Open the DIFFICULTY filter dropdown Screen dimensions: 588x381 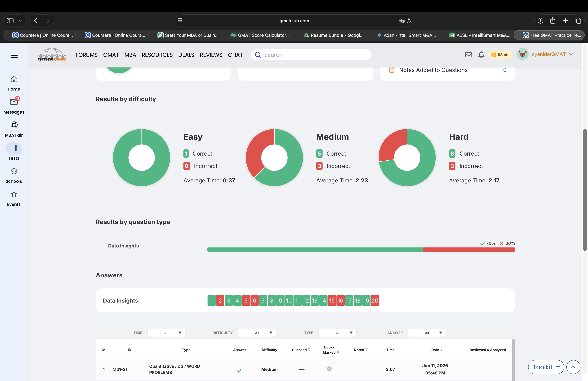coord(257,333)
